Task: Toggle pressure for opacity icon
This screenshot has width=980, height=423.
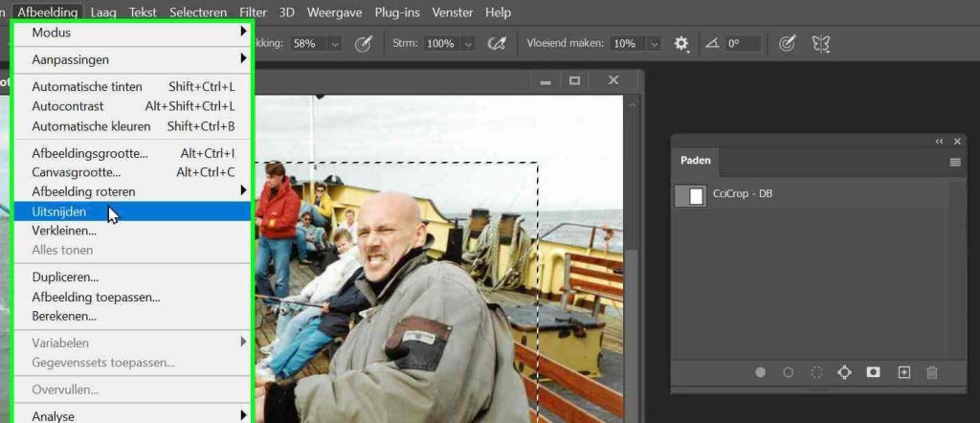Action: (364, 43)
